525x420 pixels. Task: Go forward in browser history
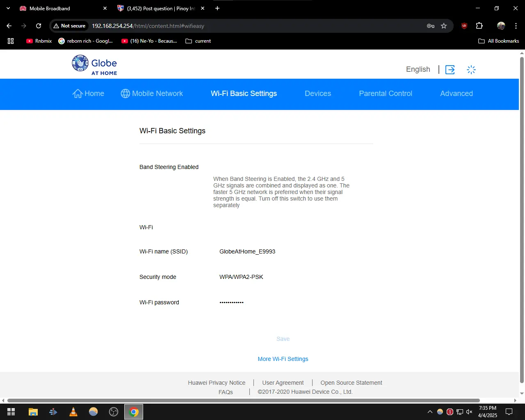pyautogui.click(x=24, y=26)
